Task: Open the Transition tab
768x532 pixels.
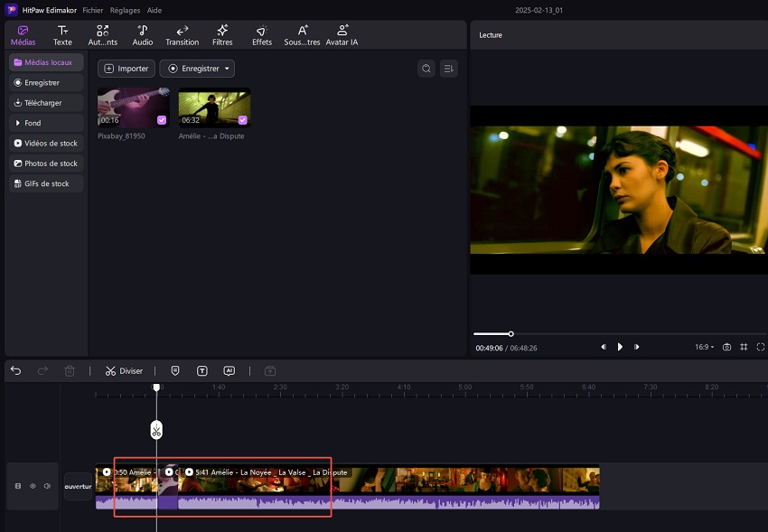Action: 183,36
